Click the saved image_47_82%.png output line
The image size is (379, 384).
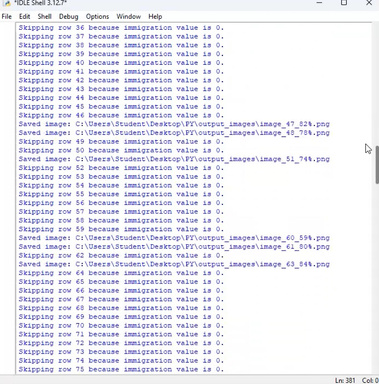pos(174,124)
